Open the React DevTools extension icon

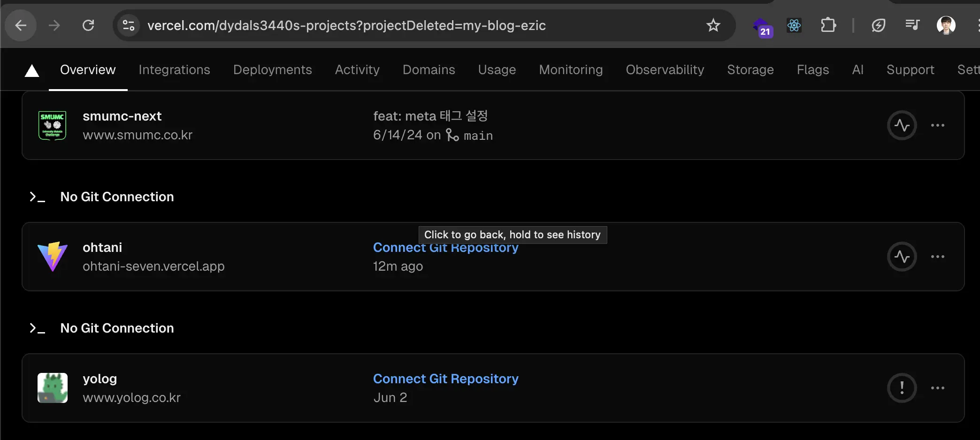(794, 25)
